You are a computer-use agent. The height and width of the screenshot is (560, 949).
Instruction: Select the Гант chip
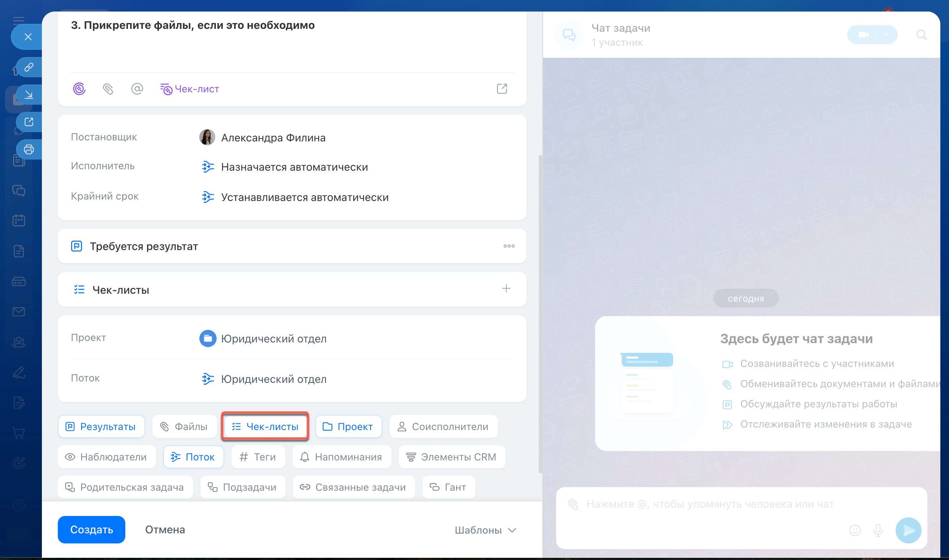click(448, 487)
